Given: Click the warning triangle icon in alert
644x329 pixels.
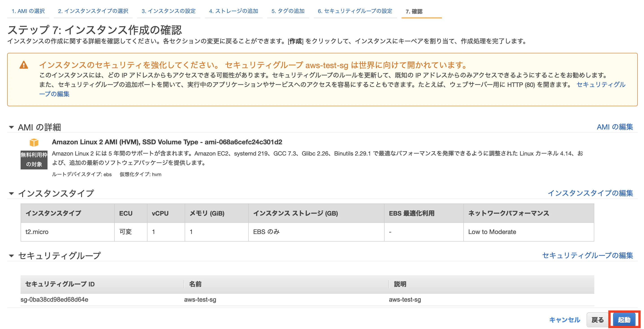Looking at the screenshot, I should coord(24,65).
